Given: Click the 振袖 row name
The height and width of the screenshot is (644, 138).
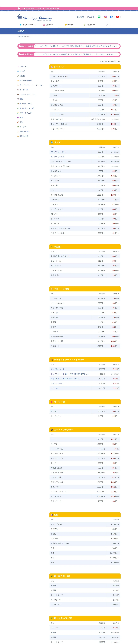Looking at the screenshot, I should [52, 553].
